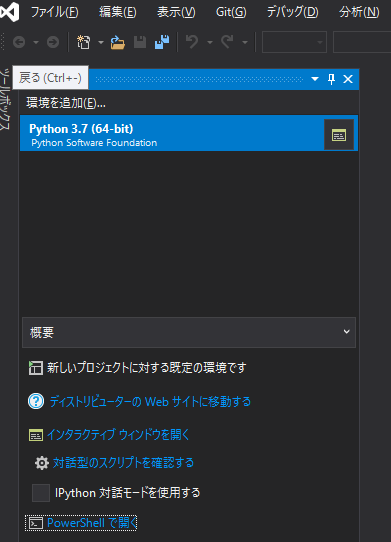Click Python Software Foundation text

pos(94,143)
